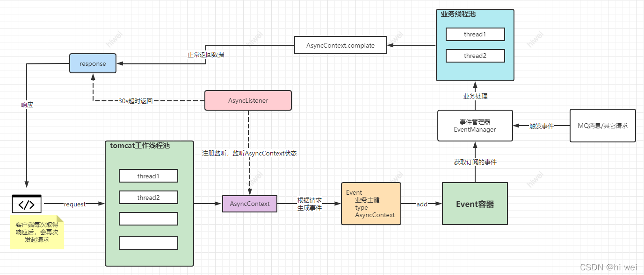
Task: Click the 正常返回数据 connector label
Action: pos(205,55)
